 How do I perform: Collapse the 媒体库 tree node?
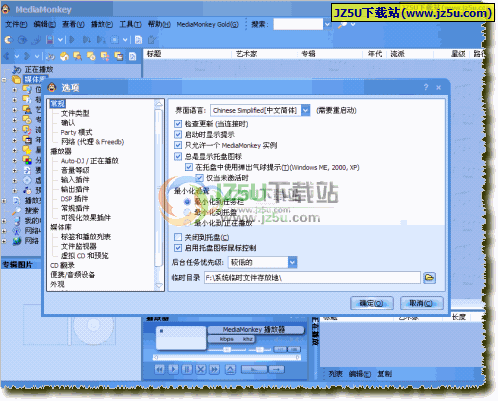click(x=4, y=80)
